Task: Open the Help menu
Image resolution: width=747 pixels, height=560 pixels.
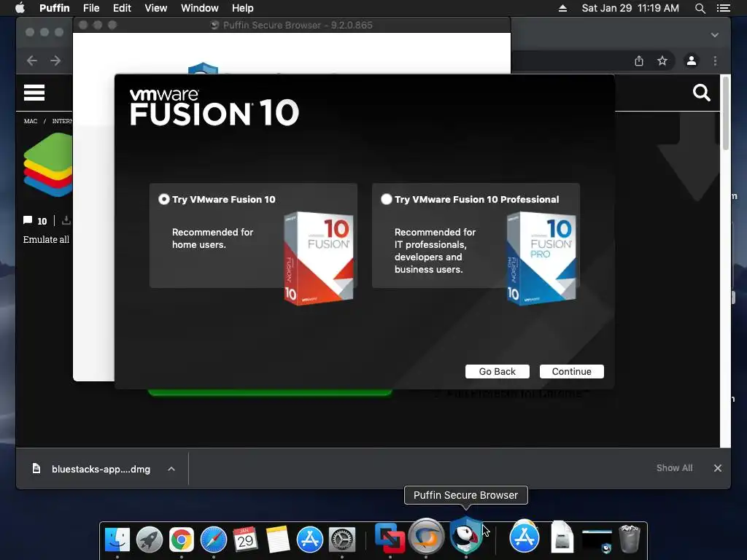Action: pos(242,8)
